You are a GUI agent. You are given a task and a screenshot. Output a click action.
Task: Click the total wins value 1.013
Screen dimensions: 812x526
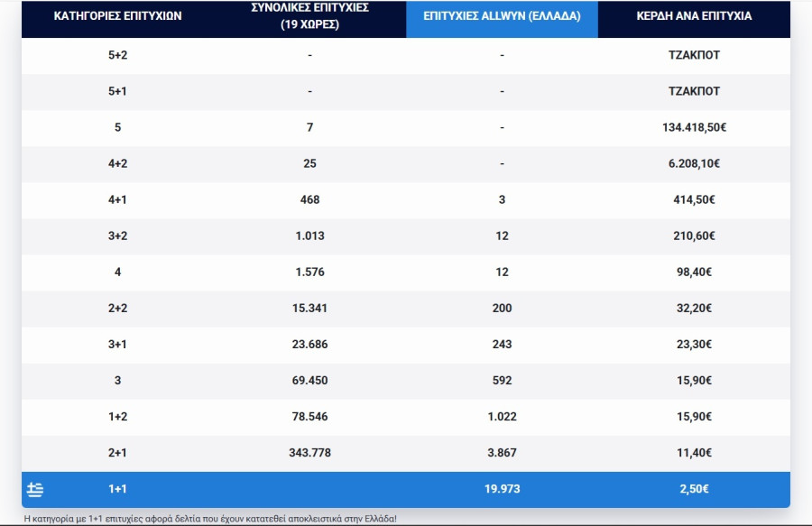coord(309,235)
